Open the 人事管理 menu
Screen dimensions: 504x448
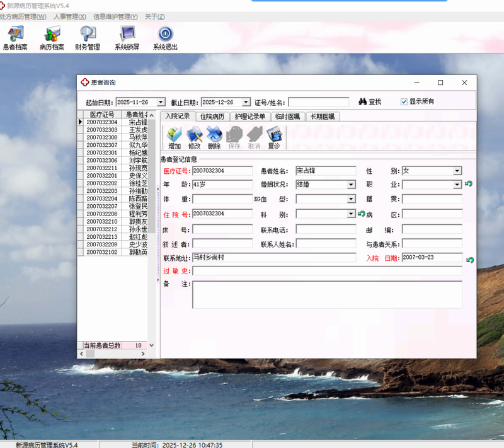(x=70, y=16)
